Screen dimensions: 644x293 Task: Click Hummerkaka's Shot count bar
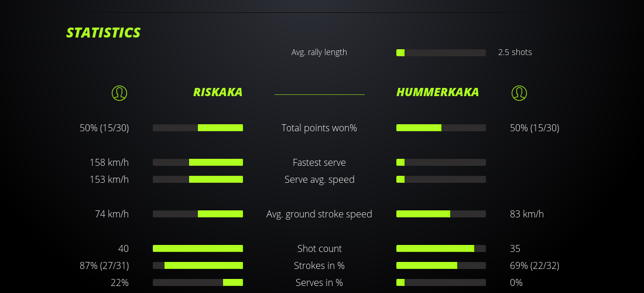pos(441,248)
